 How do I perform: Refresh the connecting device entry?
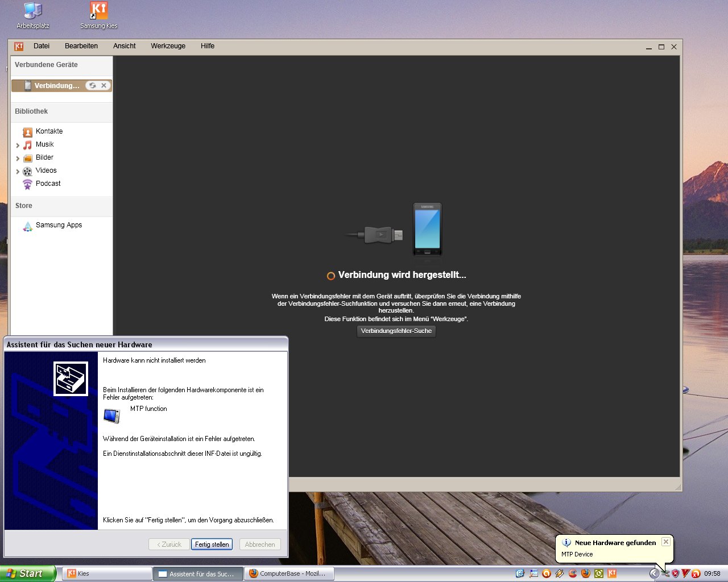coord(92,85)
